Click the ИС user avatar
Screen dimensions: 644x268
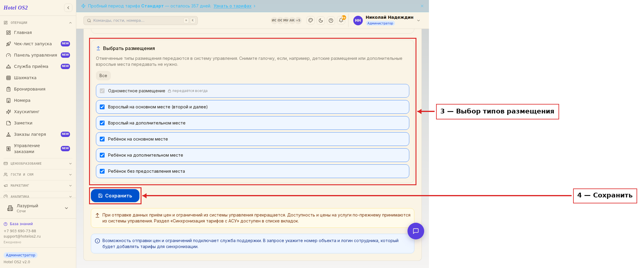(x=274, y=20)
